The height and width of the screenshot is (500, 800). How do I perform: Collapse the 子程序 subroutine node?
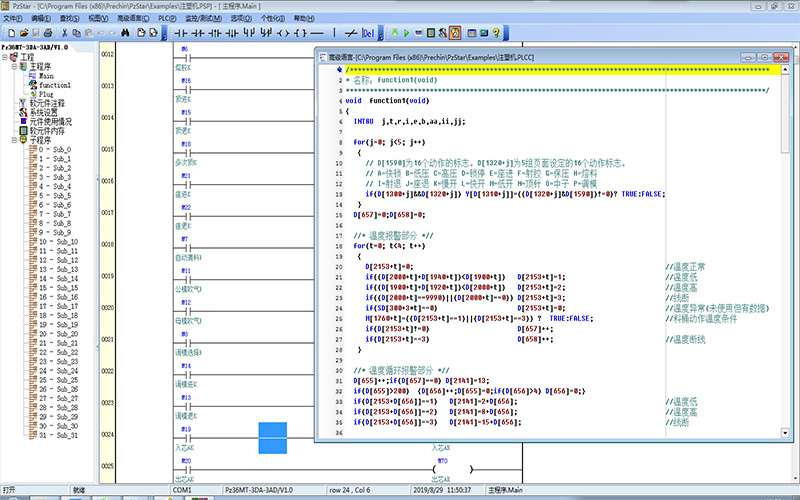click(14, 140)
